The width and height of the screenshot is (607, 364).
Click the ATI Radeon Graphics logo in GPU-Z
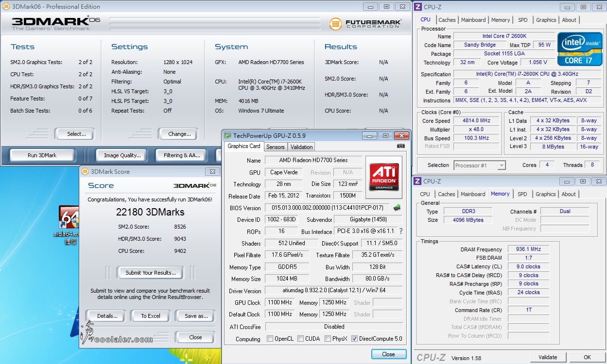[x=384, y=177]
